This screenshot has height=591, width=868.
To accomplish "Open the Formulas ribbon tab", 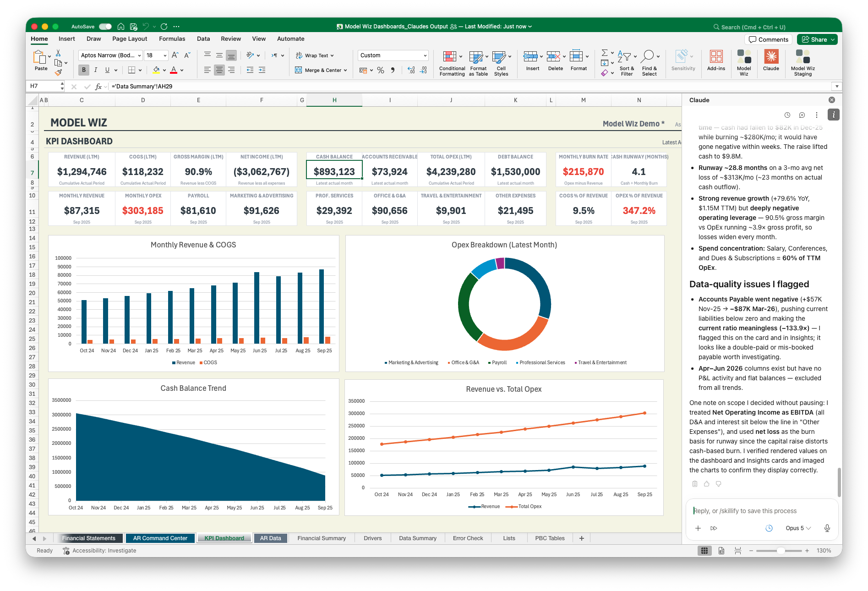I will (x=172, y=39).
